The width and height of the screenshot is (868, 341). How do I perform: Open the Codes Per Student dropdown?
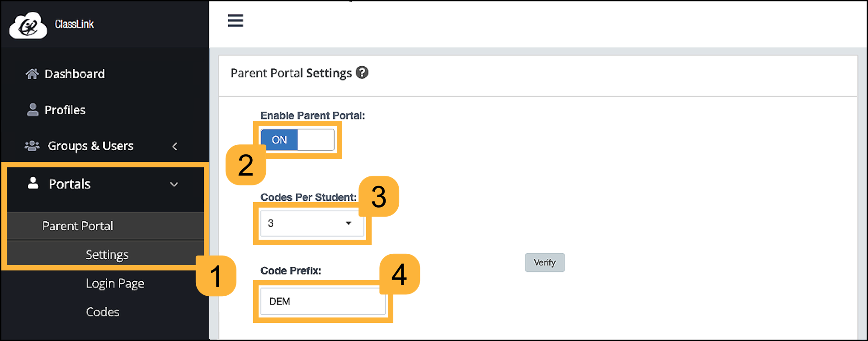[312, 223]
